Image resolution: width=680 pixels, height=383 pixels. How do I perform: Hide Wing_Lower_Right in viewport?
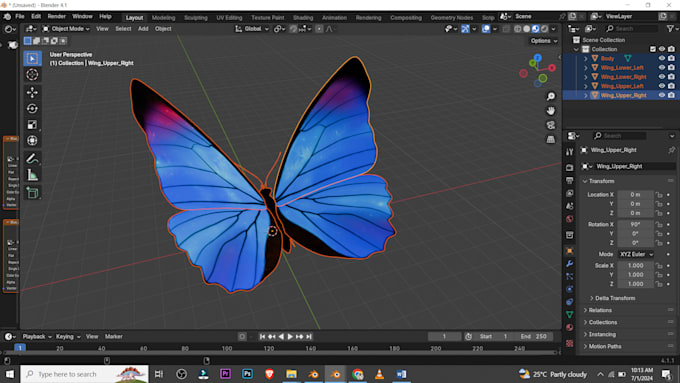[x=662, y=76]
